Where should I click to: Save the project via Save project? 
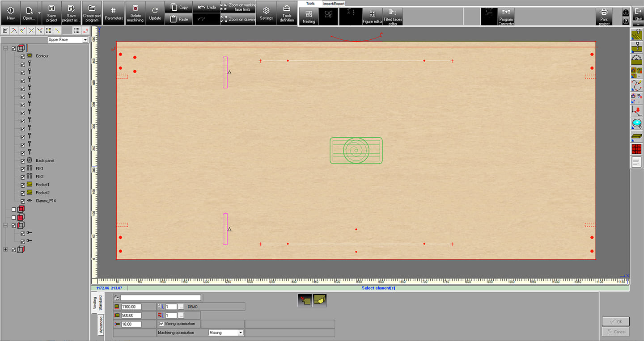[51, 13]
